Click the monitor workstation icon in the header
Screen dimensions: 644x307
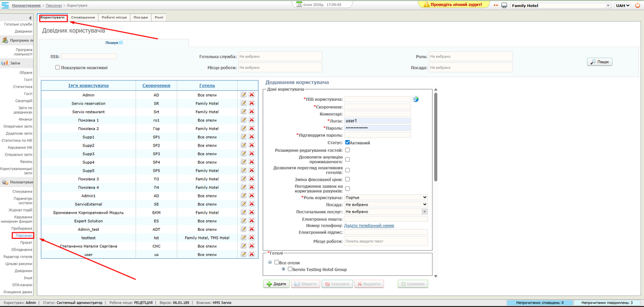tap(504, 5)
